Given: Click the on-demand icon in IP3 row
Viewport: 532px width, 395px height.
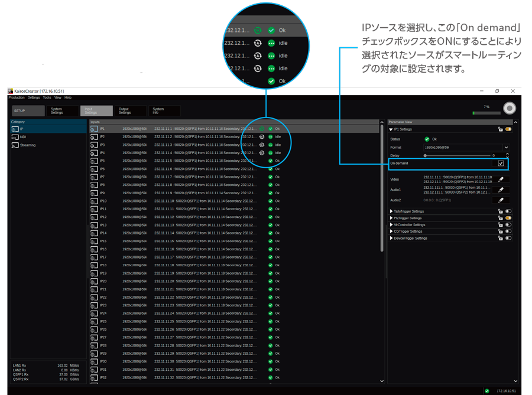Looking at the screenshot, I should click(262, 145).
